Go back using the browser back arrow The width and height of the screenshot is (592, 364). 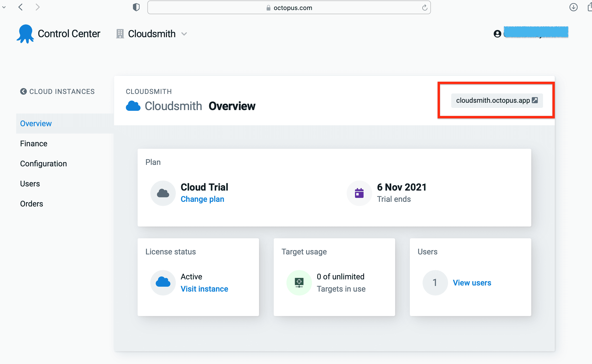click(21, 7)
